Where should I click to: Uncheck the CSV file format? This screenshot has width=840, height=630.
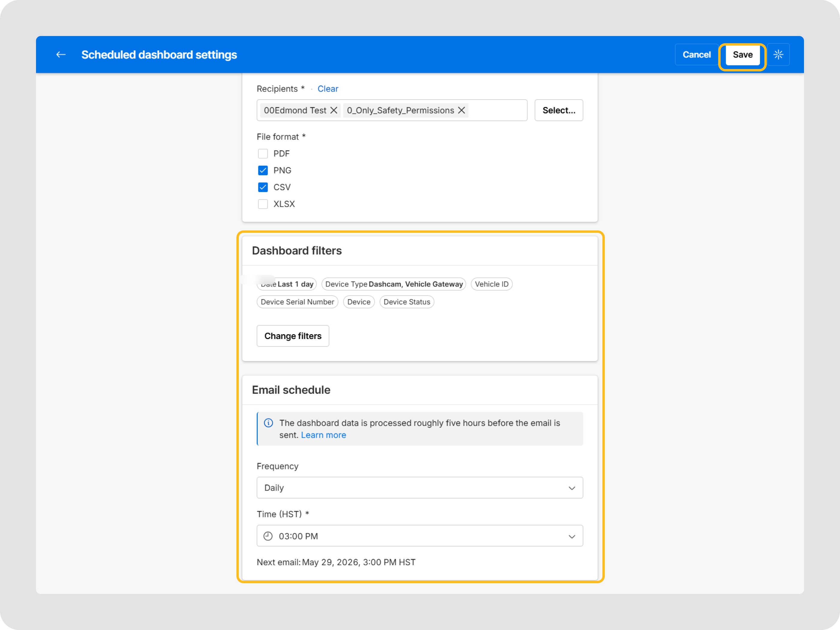(263, 187)
